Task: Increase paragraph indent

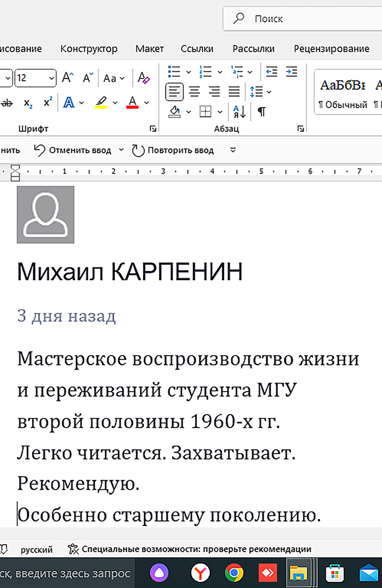Action: pyautogui.click(x=292, y=72)
